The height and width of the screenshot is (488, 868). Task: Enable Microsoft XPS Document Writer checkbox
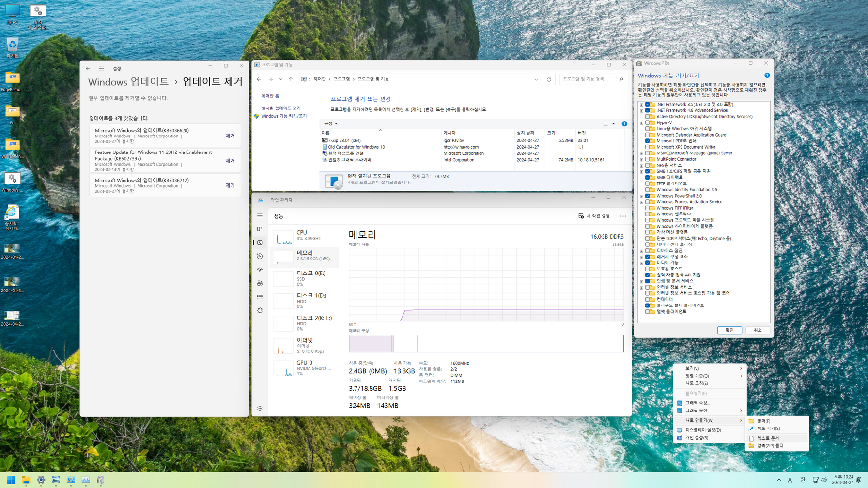click(x=648, y=147)
